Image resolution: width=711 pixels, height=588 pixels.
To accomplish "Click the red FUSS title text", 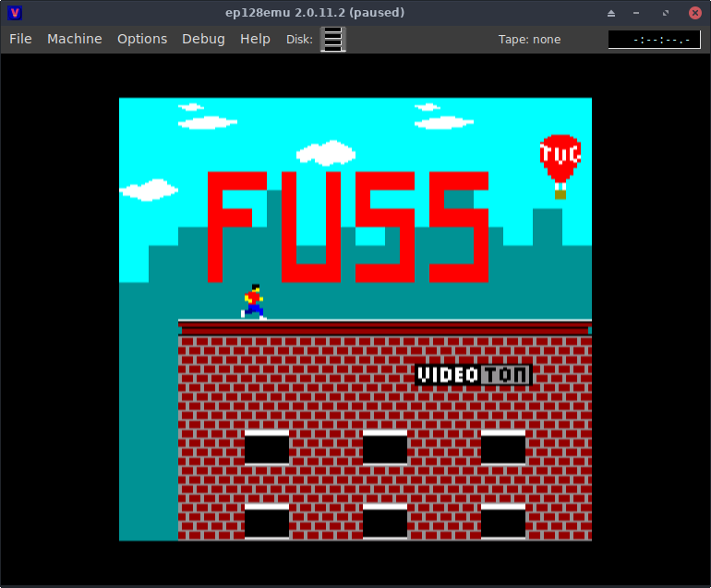I will pos(348,227).
